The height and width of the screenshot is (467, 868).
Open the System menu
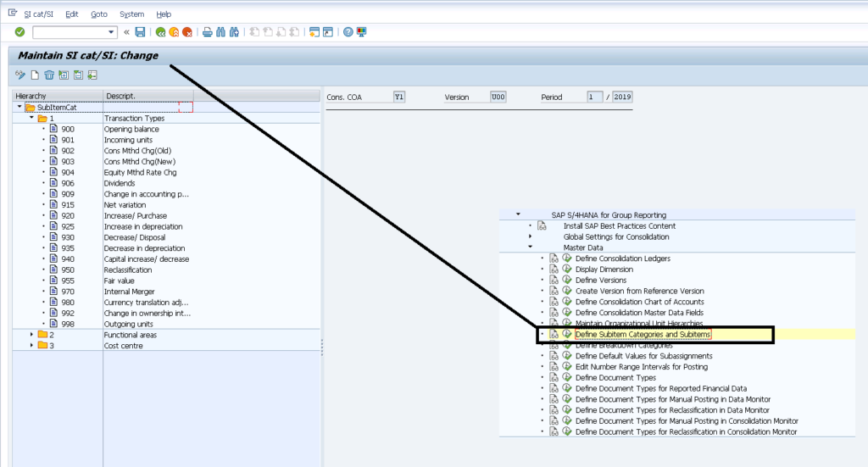[x=131, y=14]
